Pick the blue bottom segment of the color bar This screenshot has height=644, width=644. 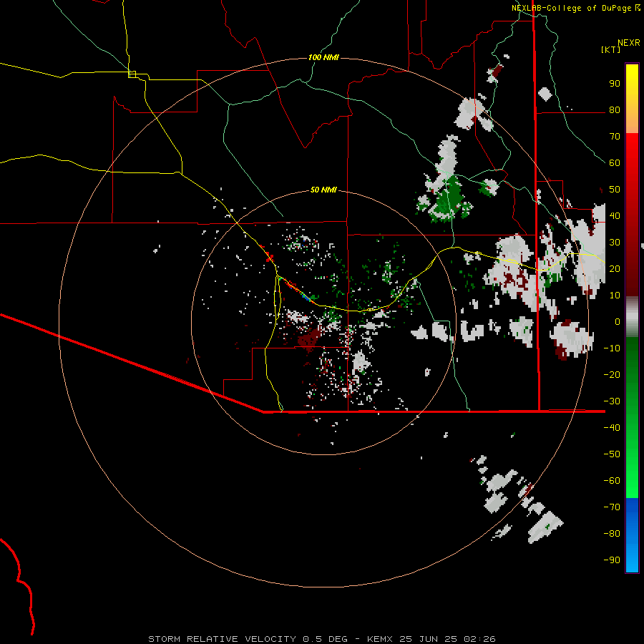click(632, 535)
